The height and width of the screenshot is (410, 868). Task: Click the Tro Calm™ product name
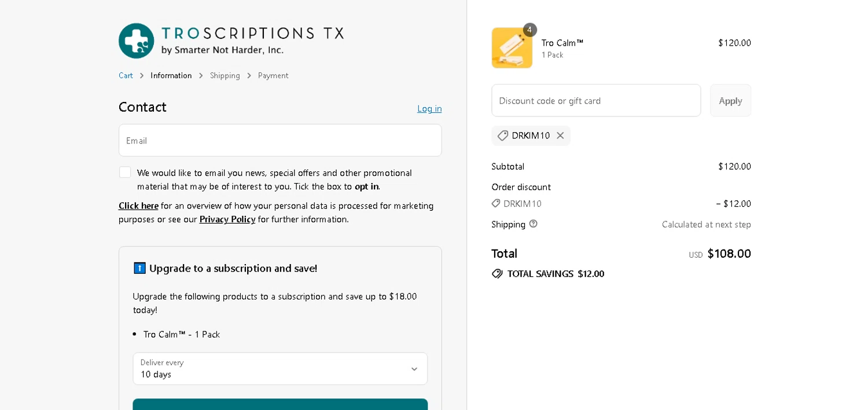click(562, 42)
